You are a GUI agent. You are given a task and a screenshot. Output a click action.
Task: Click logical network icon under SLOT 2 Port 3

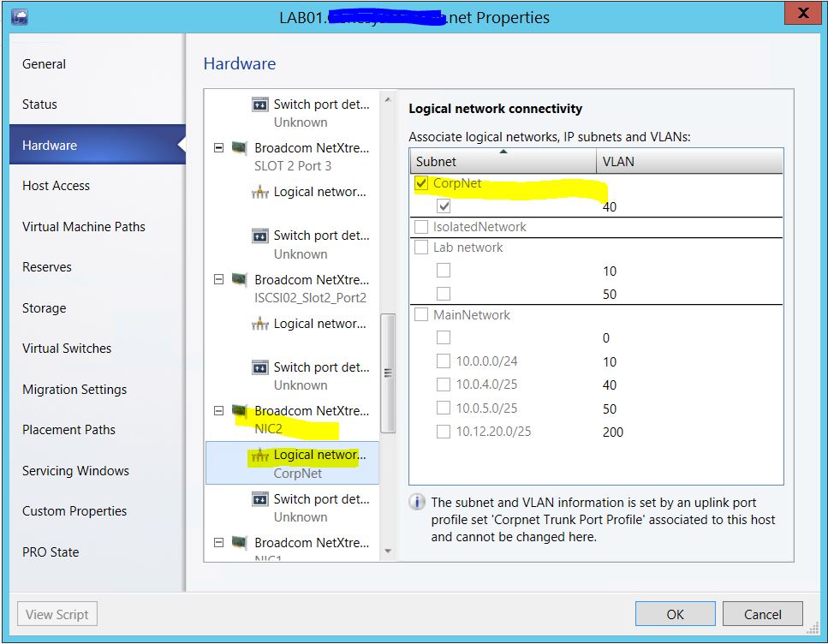260,193
